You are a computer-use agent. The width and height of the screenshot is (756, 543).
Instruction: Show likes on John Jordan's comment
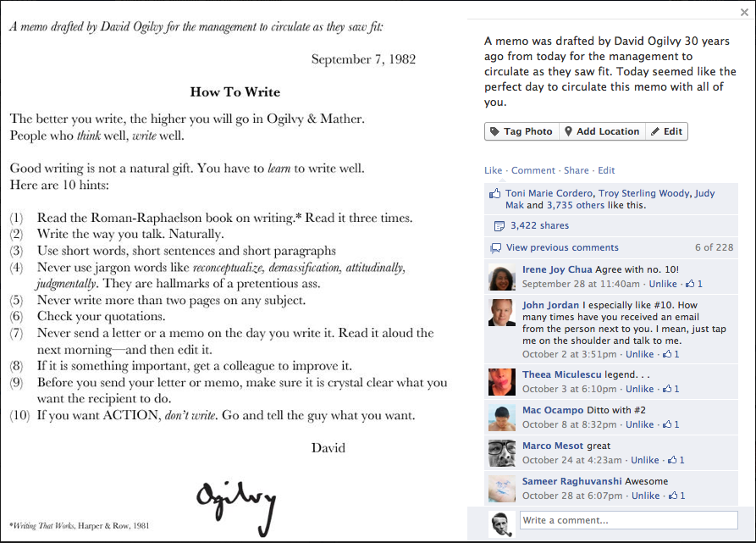(671, 354)
